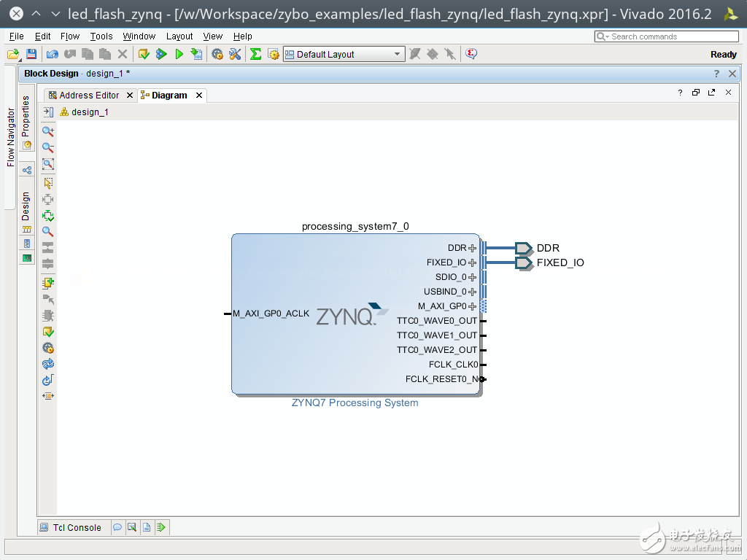Click the Save Project disk icon
This screenshot has width=747, height=560.
pos(31,54)
